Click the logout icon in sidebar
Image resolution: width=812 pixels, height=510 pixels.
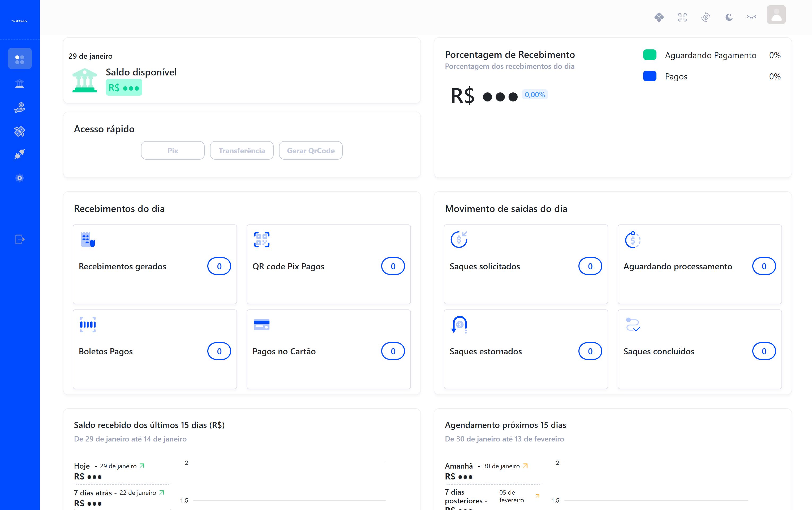[x=20, y=240]
